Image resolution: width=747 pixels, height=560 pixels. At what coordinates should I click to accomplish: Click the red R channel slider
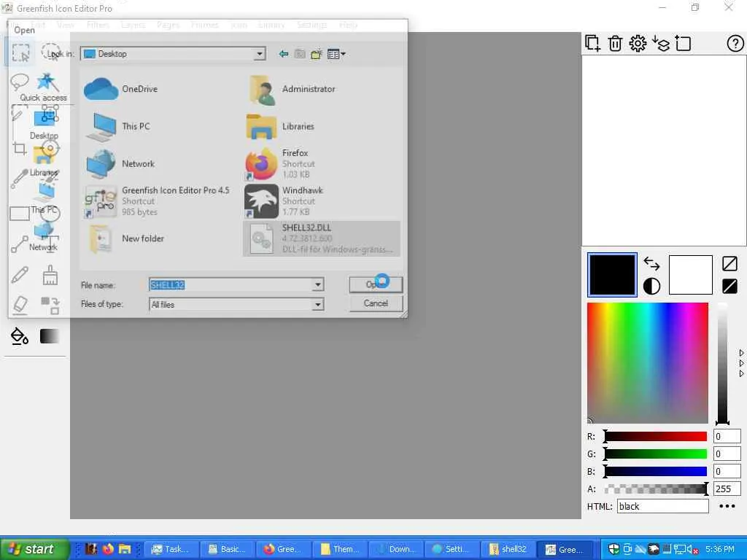[x=656, y=436]
